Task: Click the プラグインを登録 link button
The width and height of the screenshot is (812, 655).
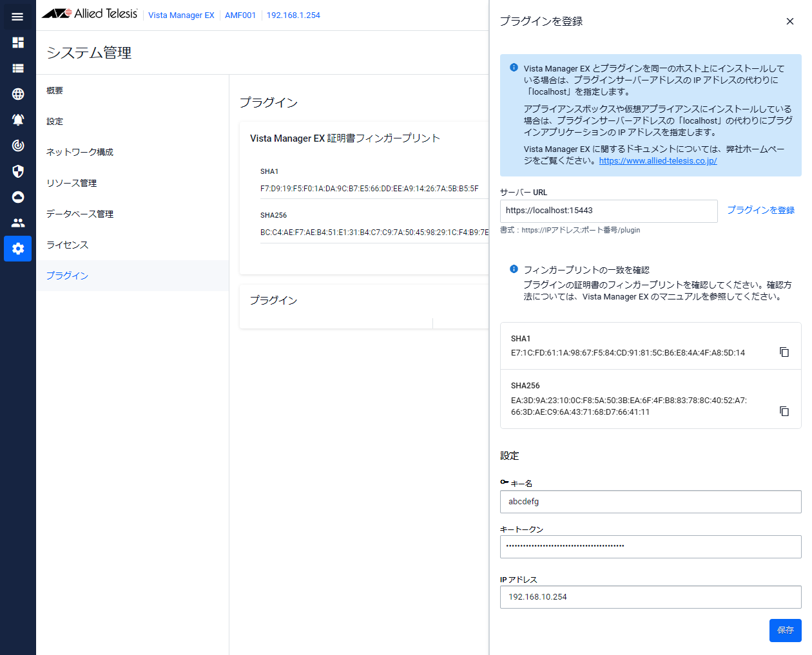Action: (761, 210)
